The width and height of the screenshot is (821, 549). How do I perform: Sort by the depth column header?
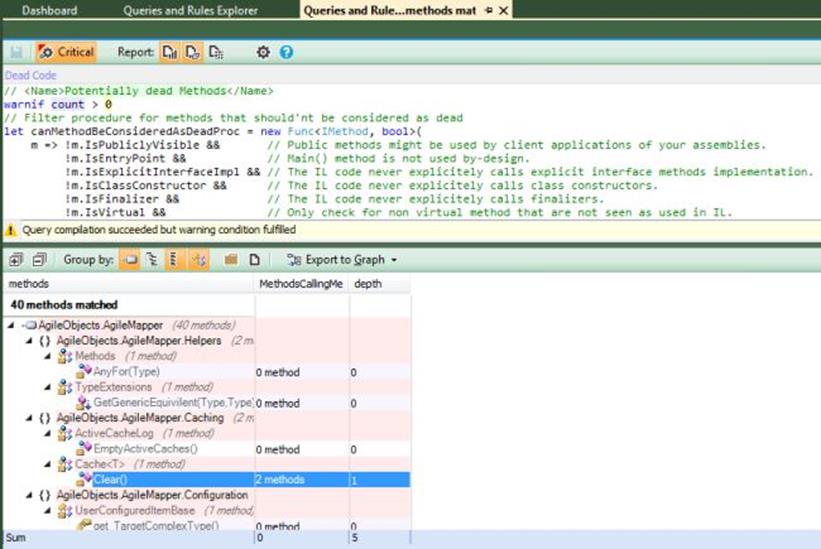380,284
